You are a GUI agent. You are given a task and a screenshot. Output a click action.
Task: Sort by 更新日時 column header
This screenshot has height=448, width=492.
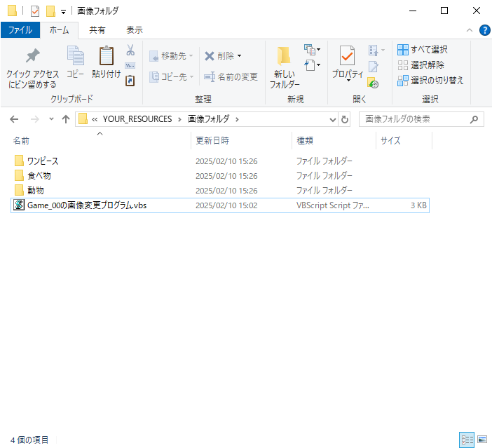coord(212,140)
